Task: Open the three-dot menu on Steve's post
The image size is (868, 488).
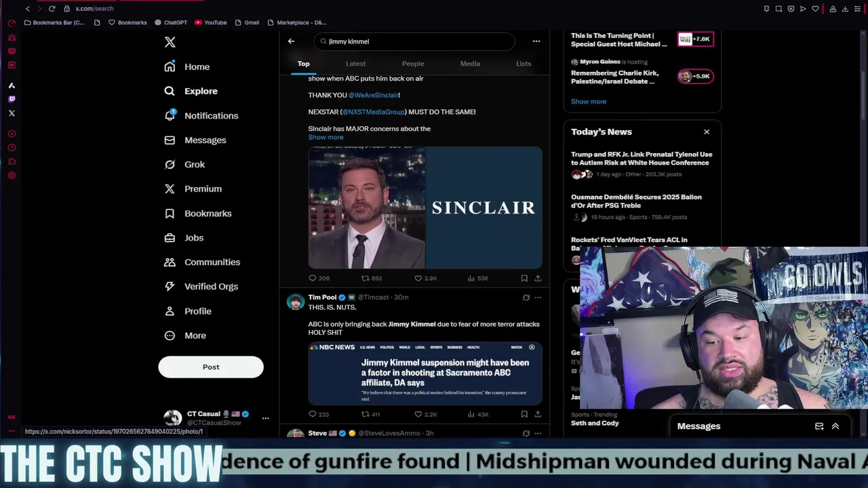Action: click(x=538, y=433)
